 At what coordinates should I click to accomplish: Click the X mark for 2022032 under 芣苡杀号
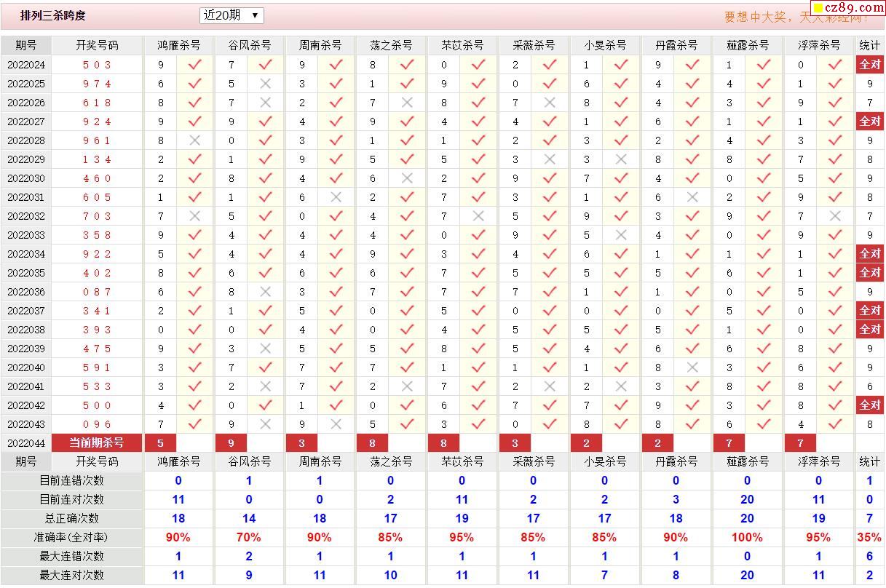click(x=478, y=216)
